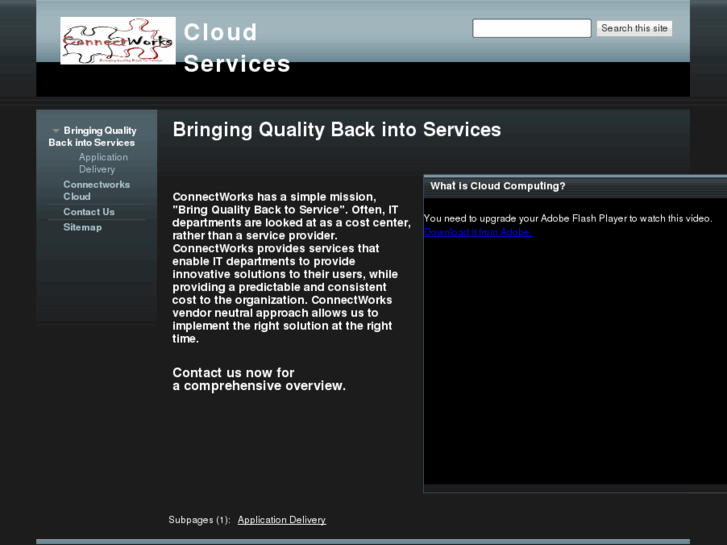The image size is (727, 545).
Task: Open Application Delivery in the sidebar
Action: (x=103, y=163)
